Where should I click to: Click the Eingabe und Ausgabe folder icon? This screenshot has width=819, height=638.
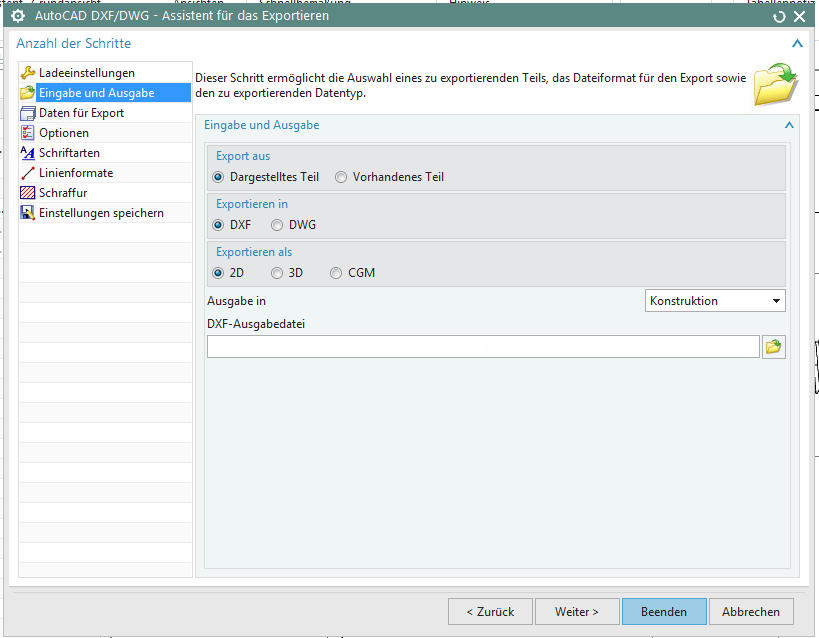pos(27,93)
